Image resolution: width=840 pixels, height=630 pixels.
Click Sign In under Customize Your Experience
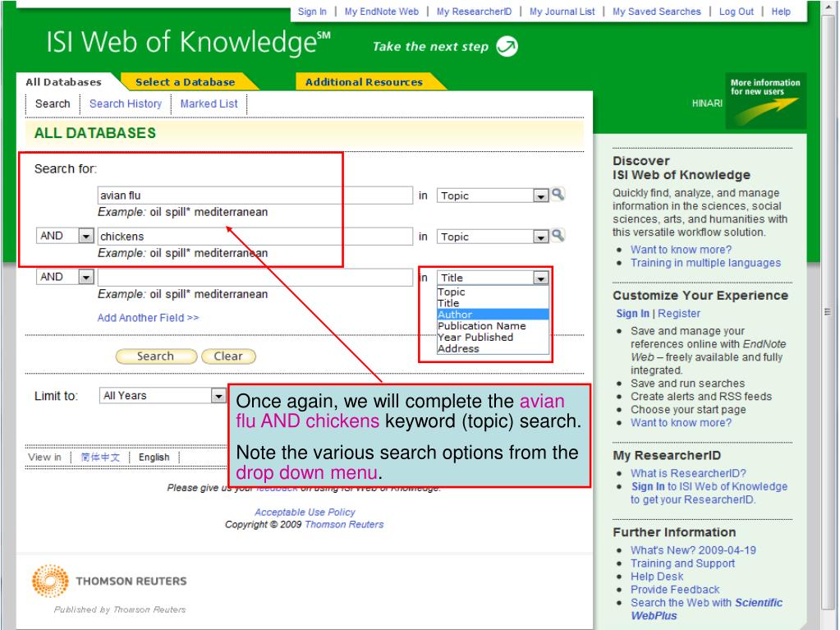pyautogui.click(x=633, y=314)
